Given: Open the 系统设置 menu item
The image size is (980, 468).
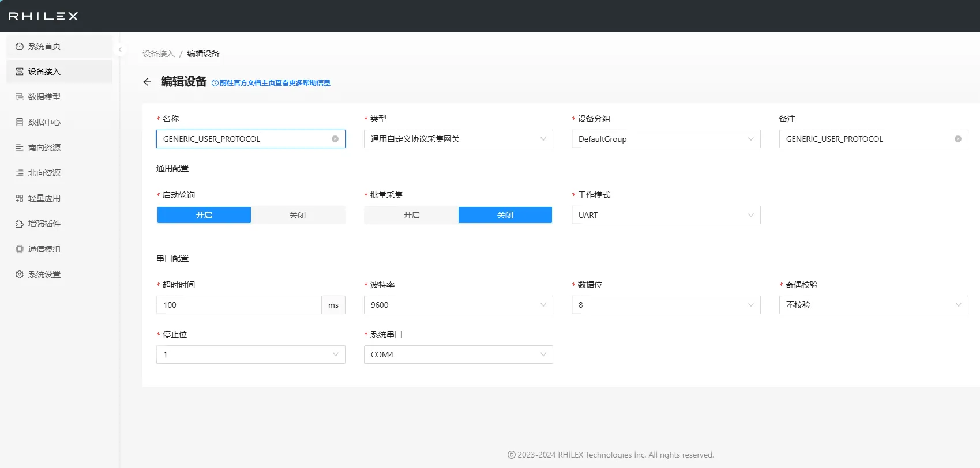Looking at the screenshot, I should tap(59, 274).
